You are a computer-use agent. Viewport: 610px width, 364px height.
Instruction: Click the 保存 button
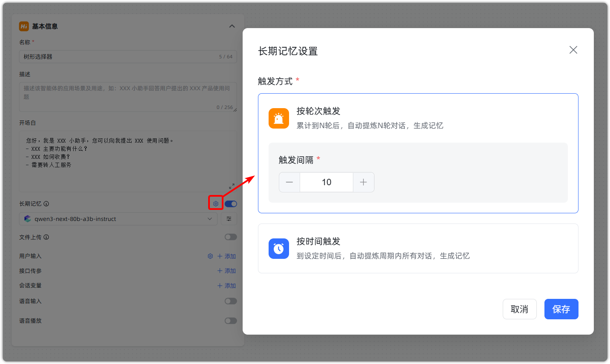(x=561, y=309)
